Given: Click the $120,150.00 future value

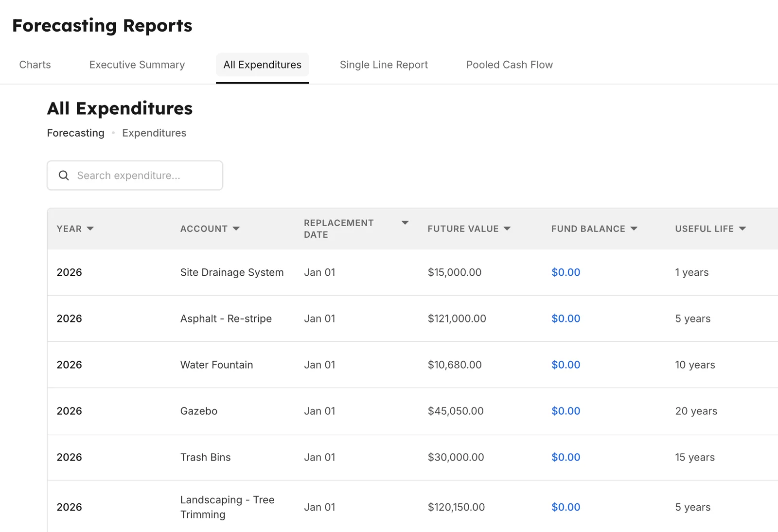Looking at the screenshot, I should pos(457,507).
